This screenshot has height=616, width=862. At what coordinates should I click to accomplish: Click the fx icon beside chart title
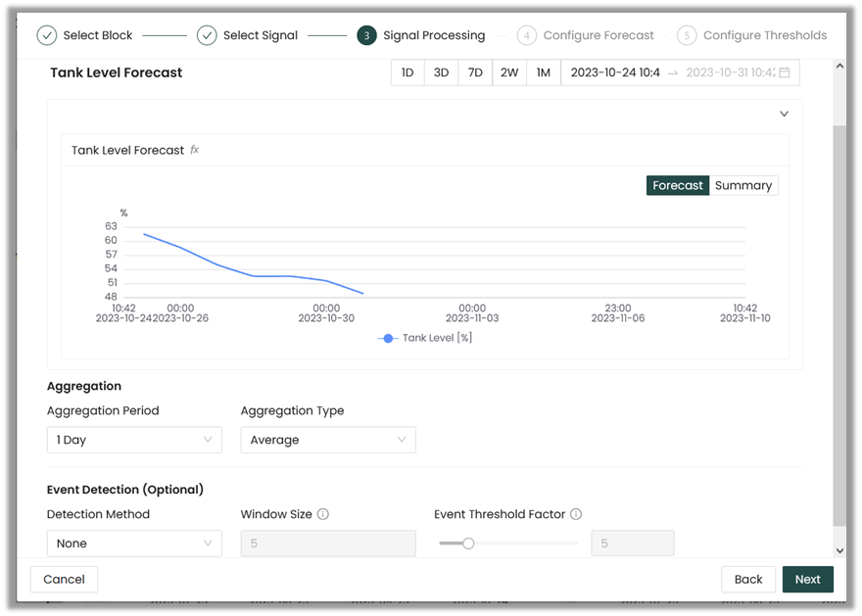[x=195, y=150]
